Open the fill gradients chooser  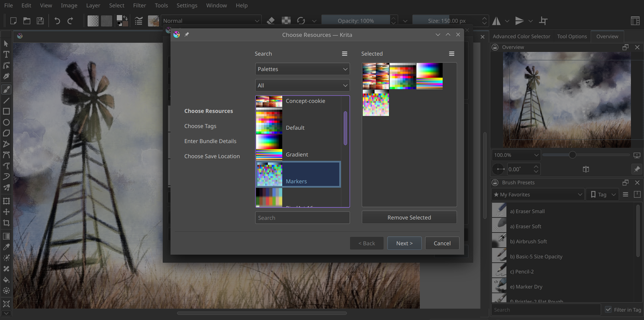[x=93, y=21]
